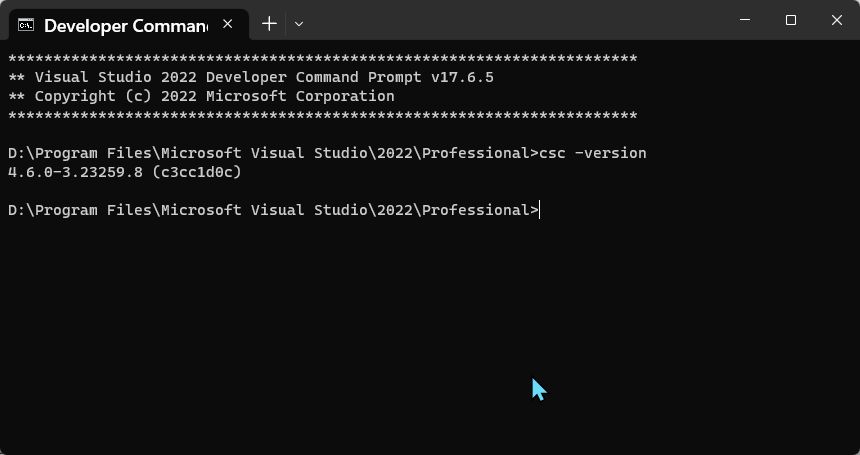Open a new tab with the plus icon
The height and width of the screenshot is (455, 860).
269,24
